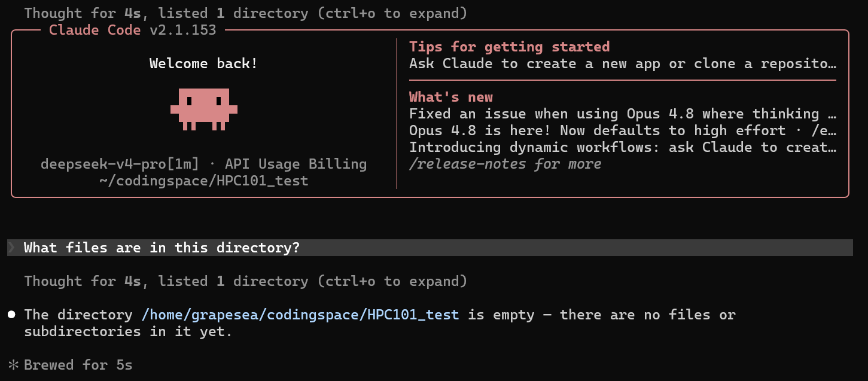The width and height of the screenshot is (868, 381).
Task: Click the pink Claude Code mascot icon
Action: pos(204,109)
